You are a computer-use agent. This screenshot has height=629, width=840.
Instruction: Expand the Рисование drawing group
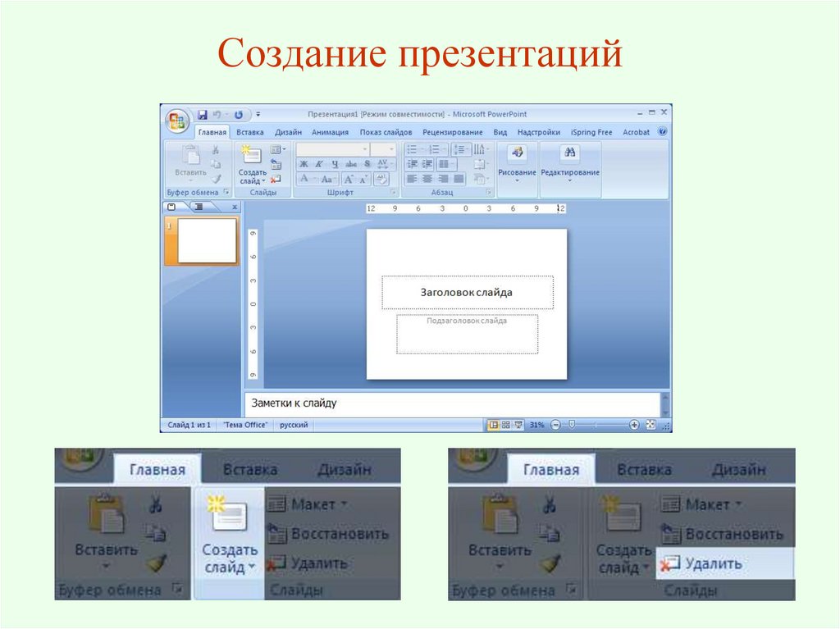coord(517,169)
